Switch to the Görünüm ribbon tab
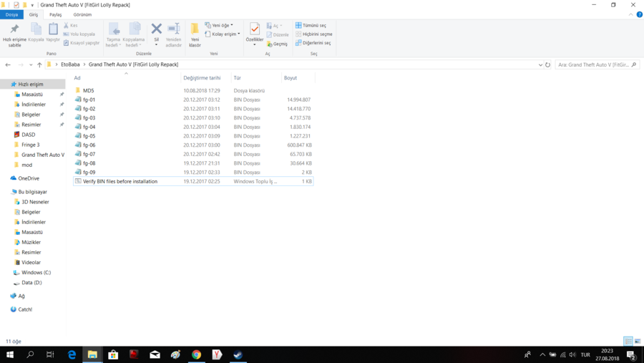 click(x=82, y=14)
